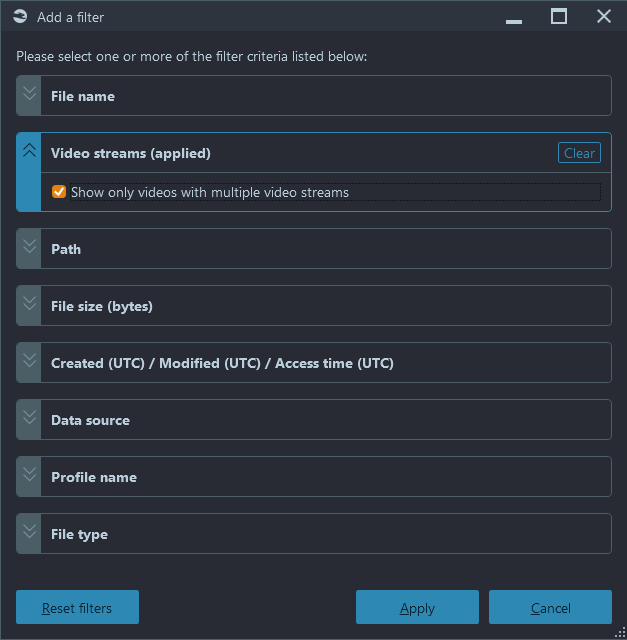Collapse the Video streams filter chevron

pyautogui.click(x=29, y=150)
